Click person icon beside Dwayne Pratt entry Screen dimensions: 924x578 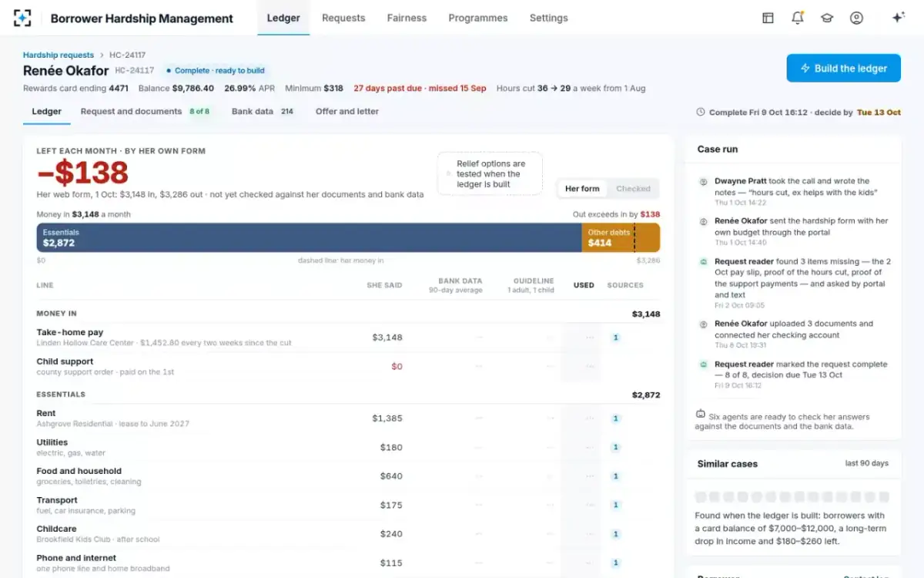(703, 182)
